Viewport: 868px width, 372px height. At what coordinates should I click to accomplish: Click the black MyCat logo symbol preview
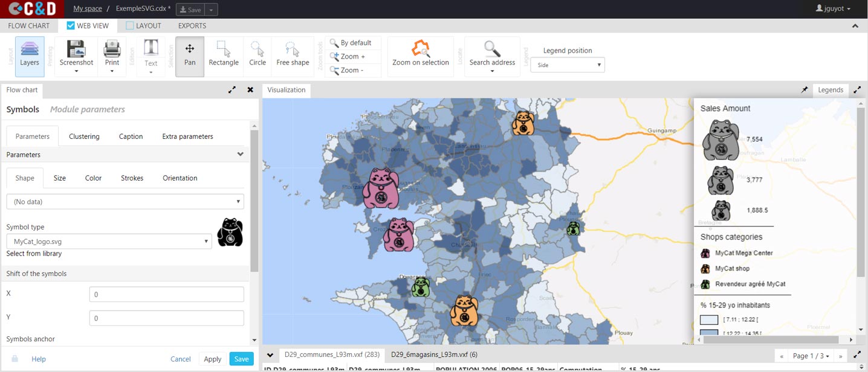(230, 232)
